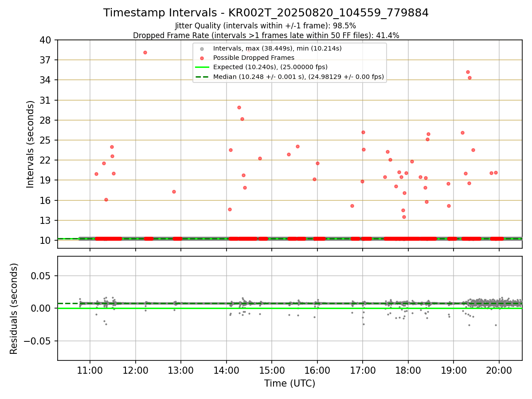This screenshot has width=532, height=399.
Task: Click the topmost red point near 35 seconds after 19:00
Action: 468,72
